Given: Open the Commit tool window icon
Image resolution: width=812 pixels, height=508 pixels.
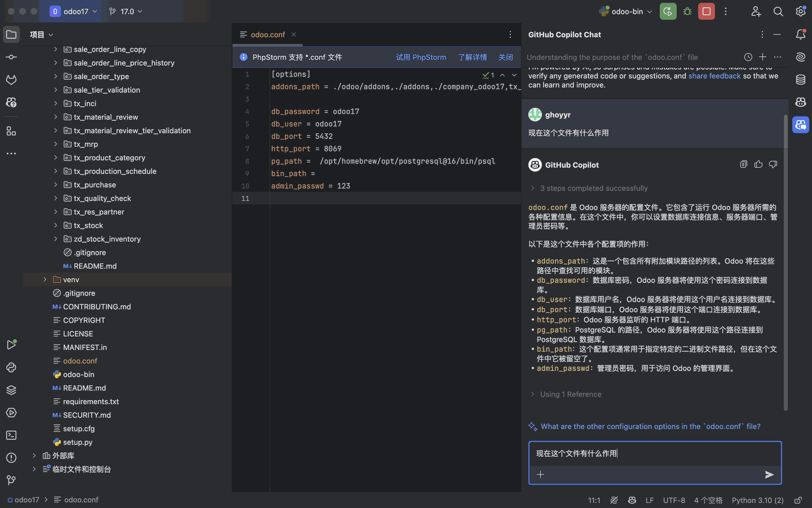Looking at the screenshot, I should pyautogui.click(x=11, y=57).
